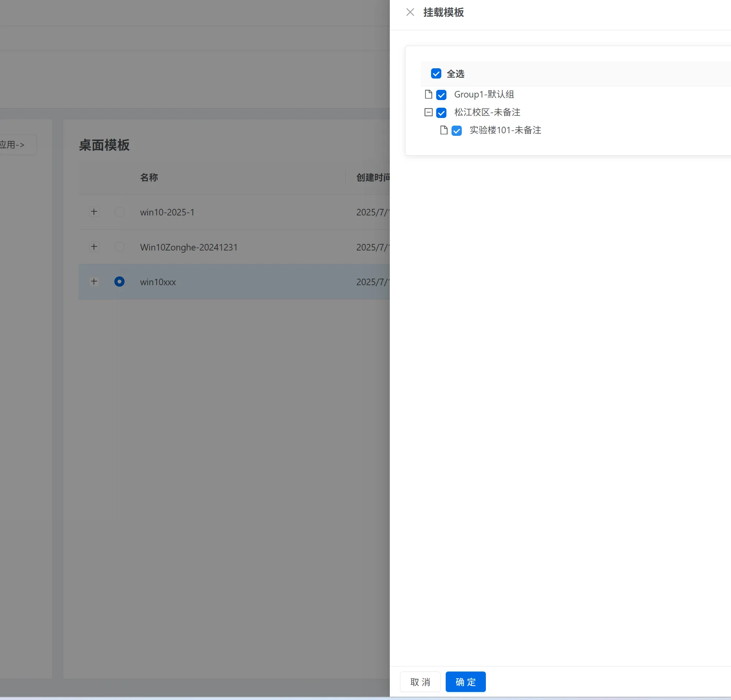Click the creation date in the win10-2025-1 row

[373, 213]
